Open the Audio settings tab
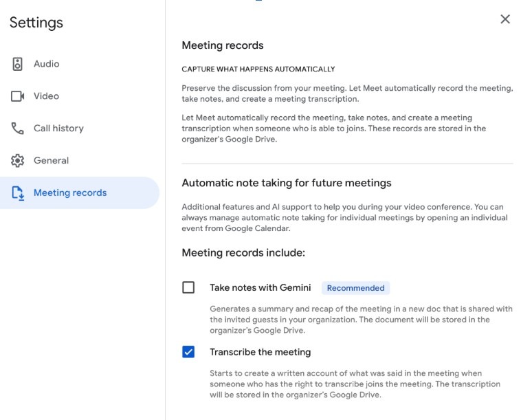Screen dimensions: 521x420 pos(47,64)
